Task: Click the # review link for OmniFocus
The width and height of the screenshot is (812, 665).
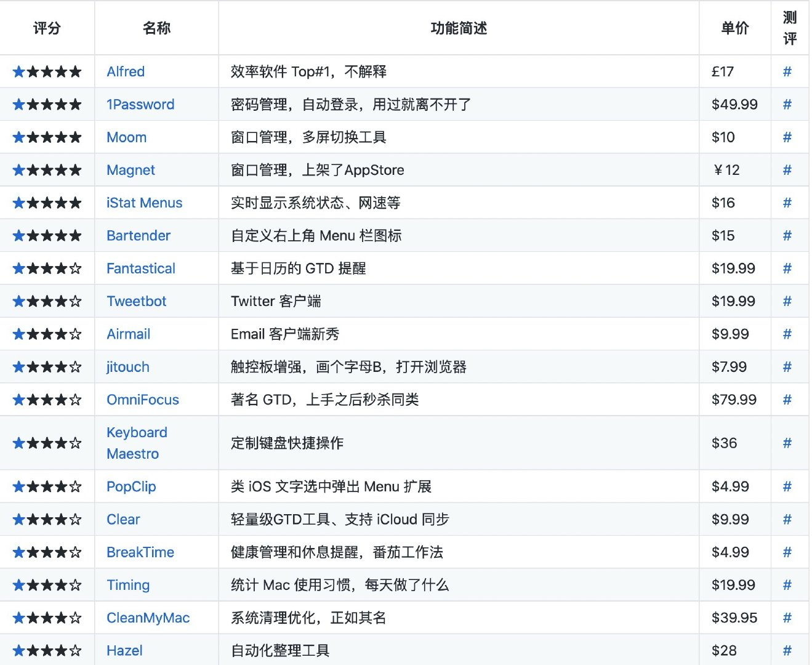Action: [787, 400]
